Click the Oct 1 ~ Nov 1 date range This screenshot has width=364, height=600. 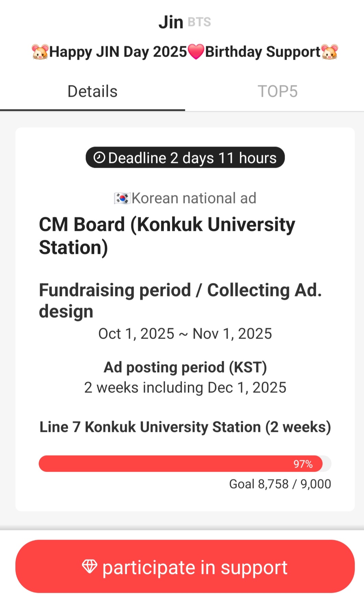[x=185, y=334]
